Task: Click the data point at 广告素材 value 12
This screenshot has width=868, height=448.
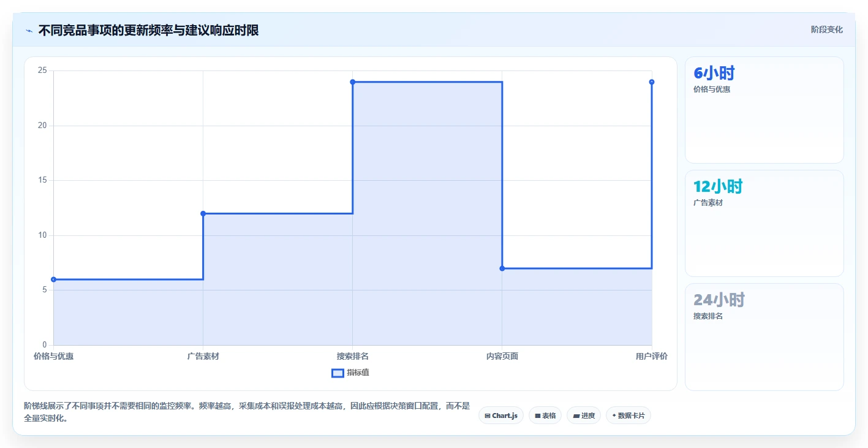Action: pyautogui.click(x=203, y=213)
